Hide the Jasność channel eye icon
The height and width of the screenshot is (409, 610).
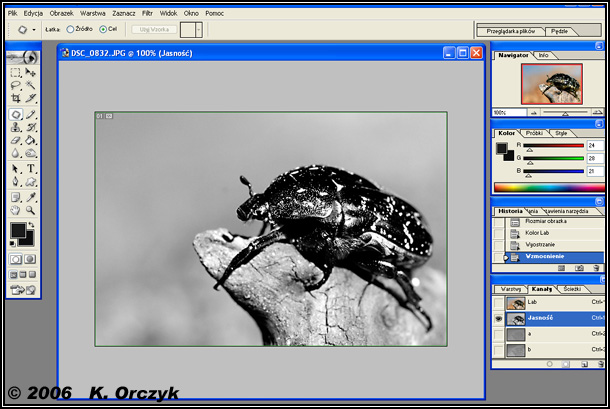(499, 317)
